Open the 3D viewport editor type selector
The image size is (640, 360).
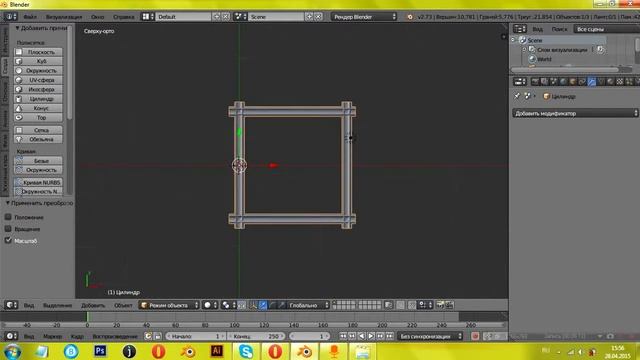(11, 305)
